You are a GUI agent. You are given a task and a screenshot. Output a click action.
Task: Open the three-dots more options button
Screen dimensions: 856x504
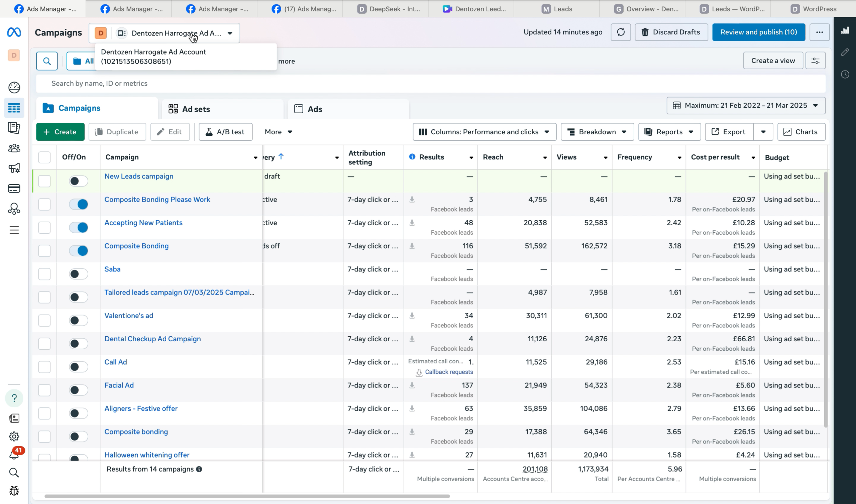click(x=819, y=32)
